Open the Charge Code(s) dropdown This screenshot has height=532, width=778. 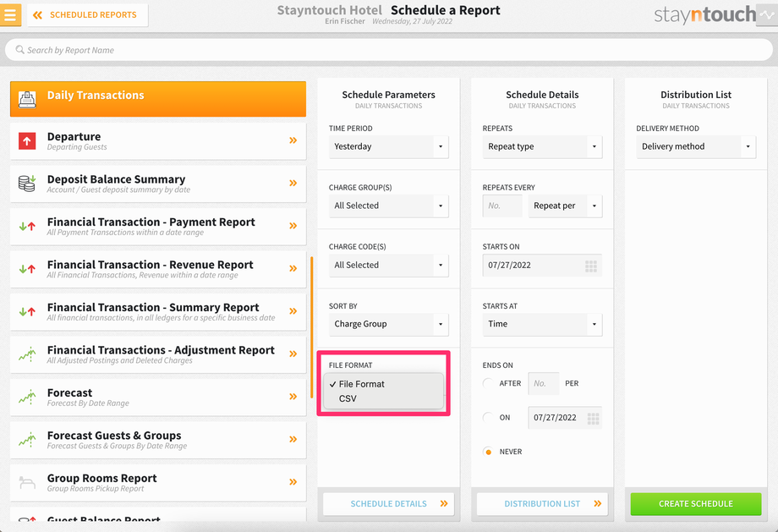[x=388, y=265]
